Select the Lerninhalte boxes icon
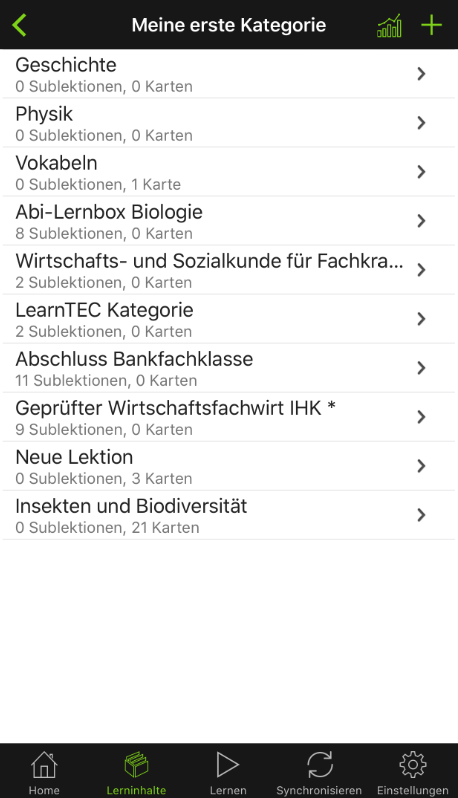The width and height of the screenshot is (458, 798). pyautogui.click(x=136, y=764)
